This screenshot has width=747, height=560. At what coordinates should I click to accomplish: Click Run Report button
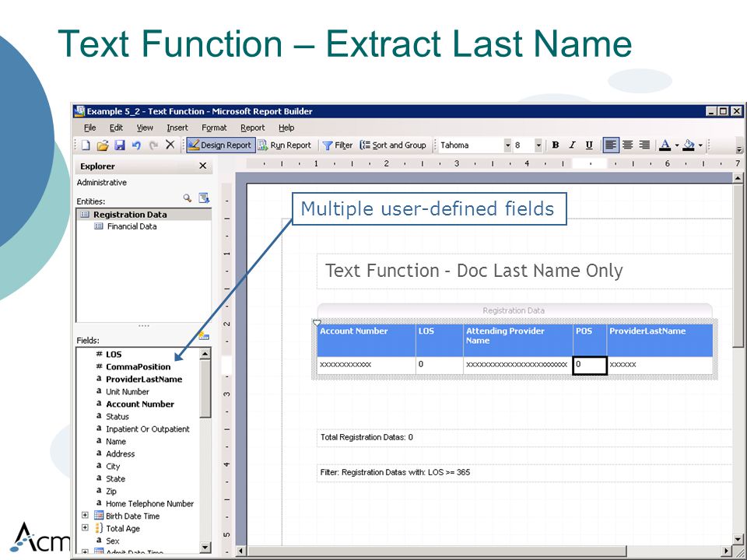285,145
